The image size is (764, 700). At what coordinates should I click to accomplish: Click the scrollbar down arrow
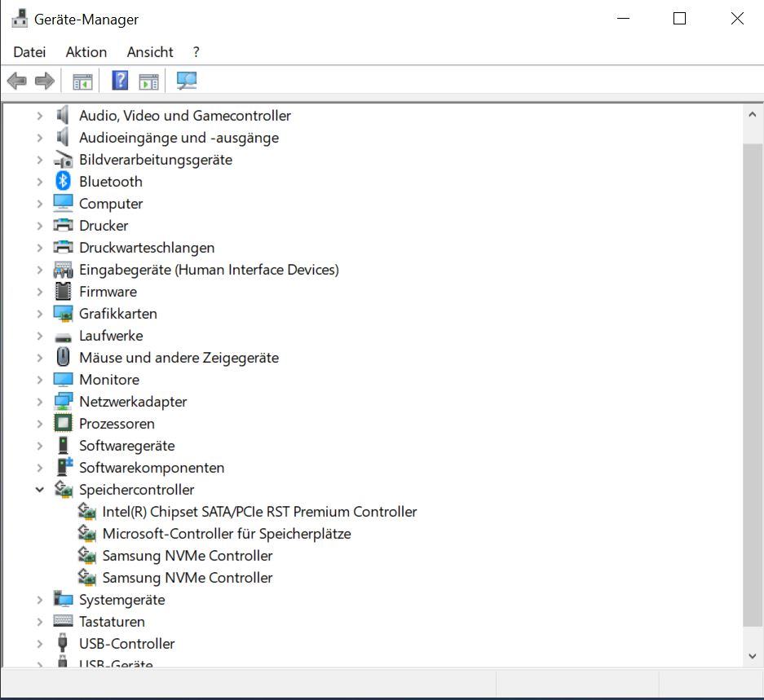(753, 656)
